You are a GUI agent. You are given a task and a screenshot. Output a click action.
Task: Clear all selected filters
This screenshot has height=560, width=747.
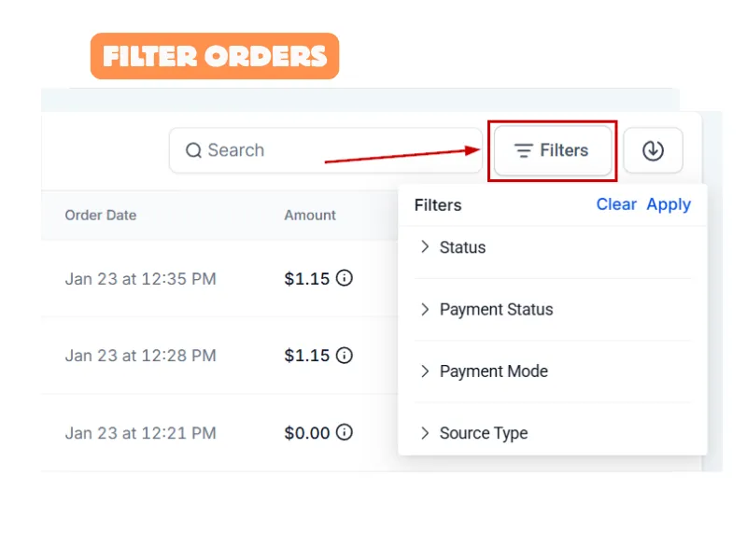click(616, 204)
